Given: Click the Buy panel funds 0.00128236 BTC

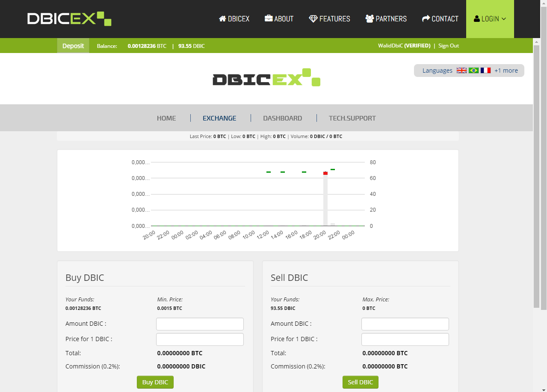Looking at the screenshot, I should coord(83,308).
